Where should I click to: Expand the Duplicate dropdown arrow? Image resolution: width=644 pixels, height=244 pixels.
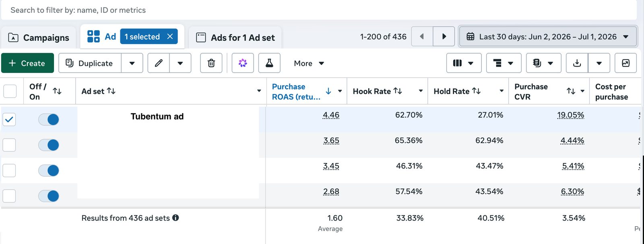132,63
